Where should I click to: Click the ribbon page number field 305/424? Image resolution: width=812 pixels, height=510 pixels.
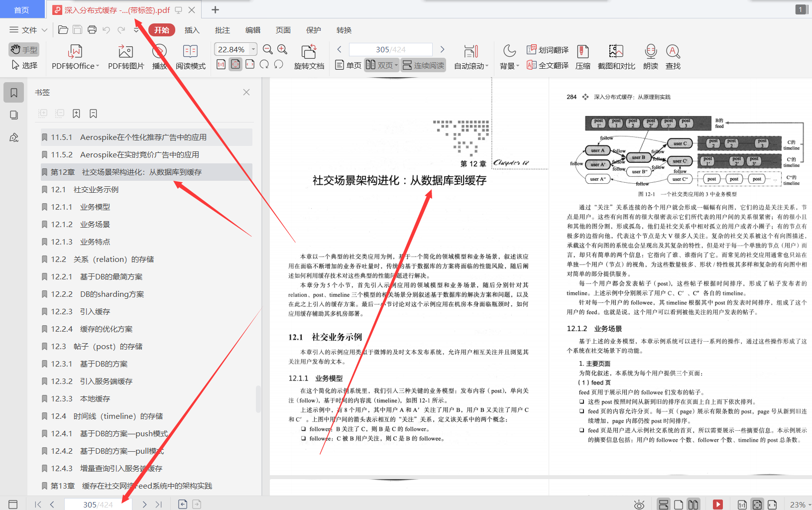point(391,49)
